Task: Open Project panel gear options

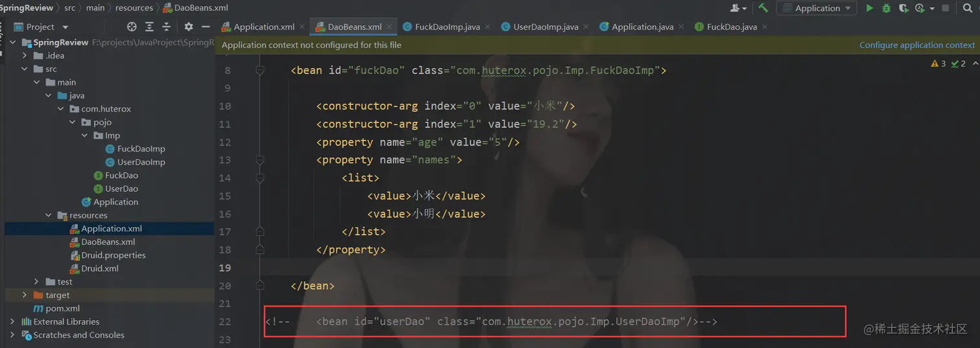Action: 189,27
